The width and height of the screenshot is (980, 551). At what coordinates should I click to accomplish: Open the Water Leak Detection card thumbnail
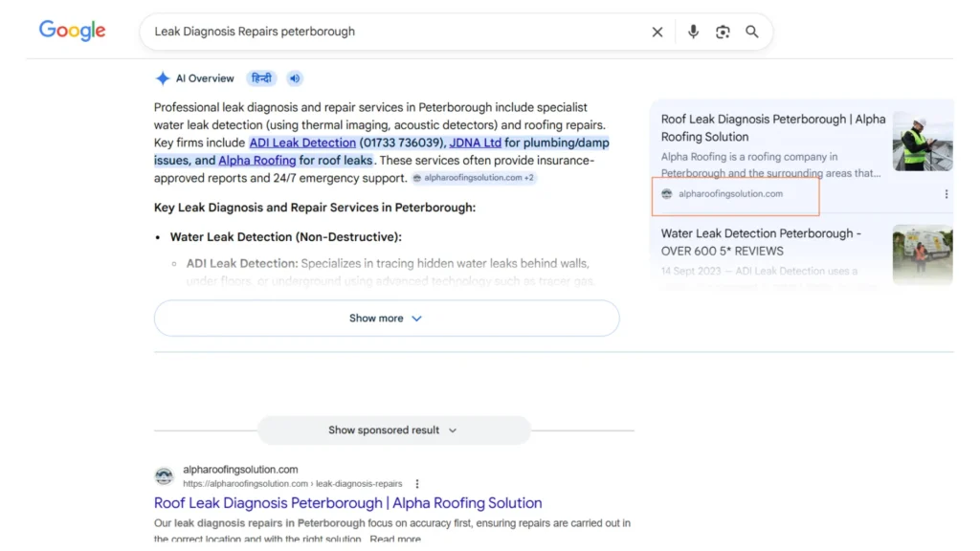922,253
